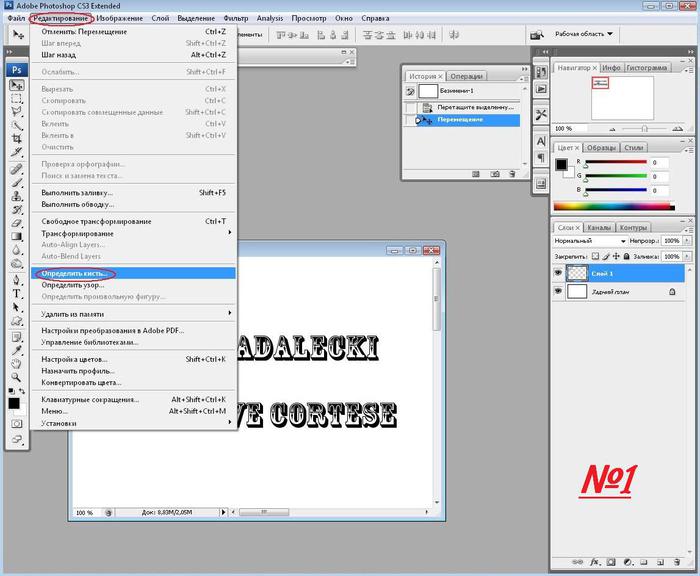Expand the Удалить из памяти submenu
700x576 pixels.
coord(134,314)
